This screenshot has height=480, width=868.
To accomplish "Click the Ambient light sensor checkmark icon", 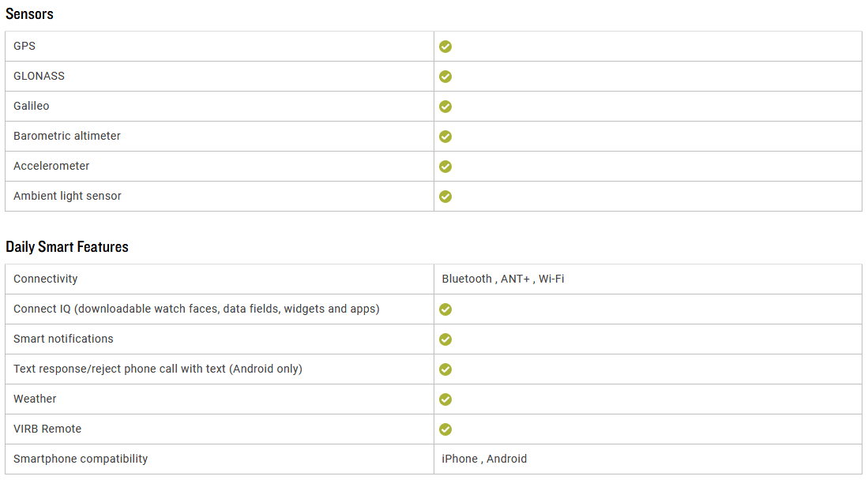I will (445, 196).
